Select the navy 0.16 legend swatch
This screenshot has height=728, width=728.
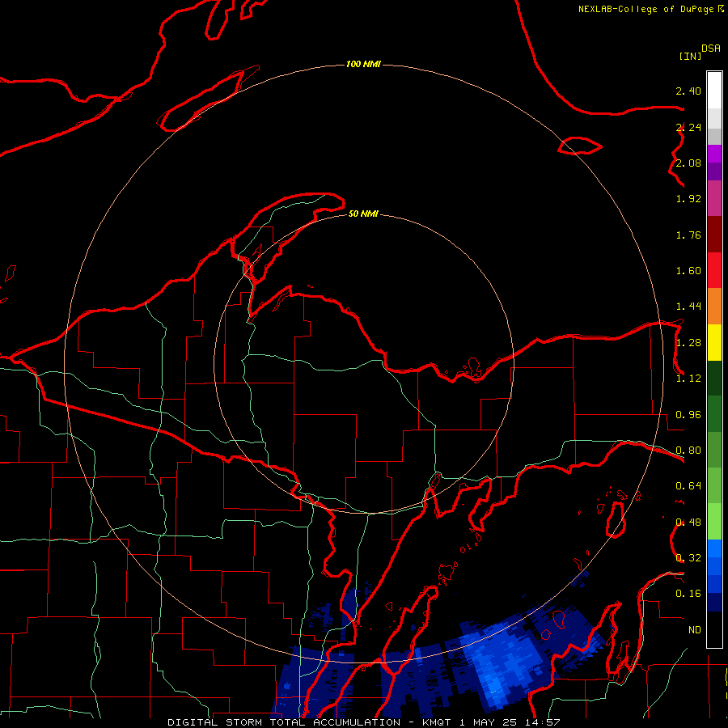pyautogui.click(x=714, y=603)
